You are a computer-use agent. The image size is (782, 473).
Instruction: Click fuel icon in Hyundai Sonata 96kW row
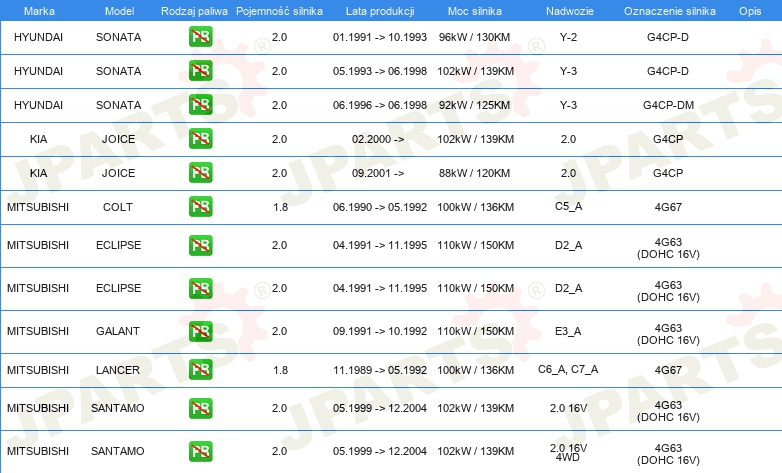(x=200, y=37)
